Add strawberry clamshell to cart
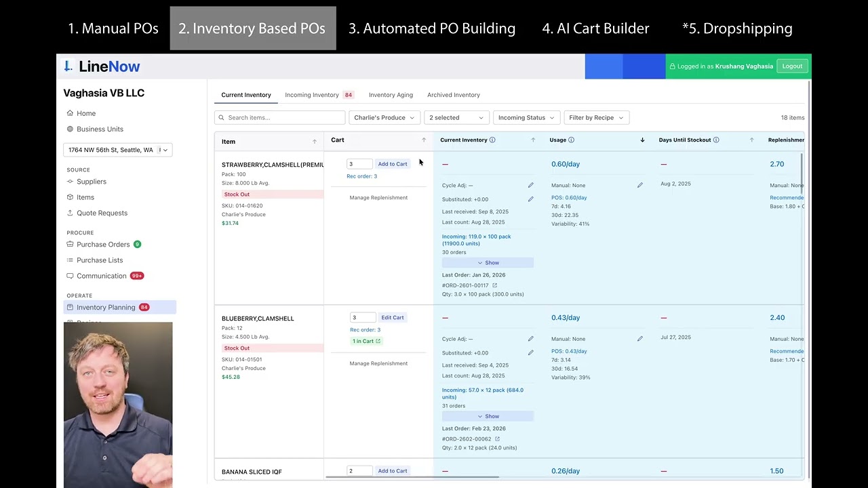868x488 pixels. point(393,164)
